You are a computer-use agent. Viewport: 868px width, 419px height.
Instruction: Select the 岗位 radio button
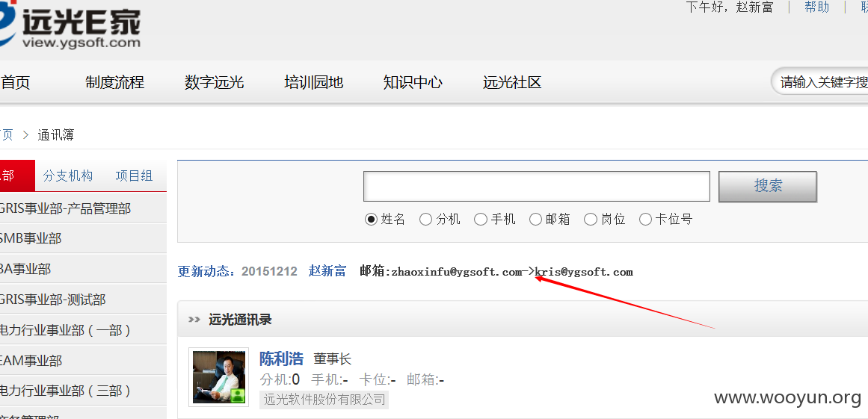(x=591, y=220)
